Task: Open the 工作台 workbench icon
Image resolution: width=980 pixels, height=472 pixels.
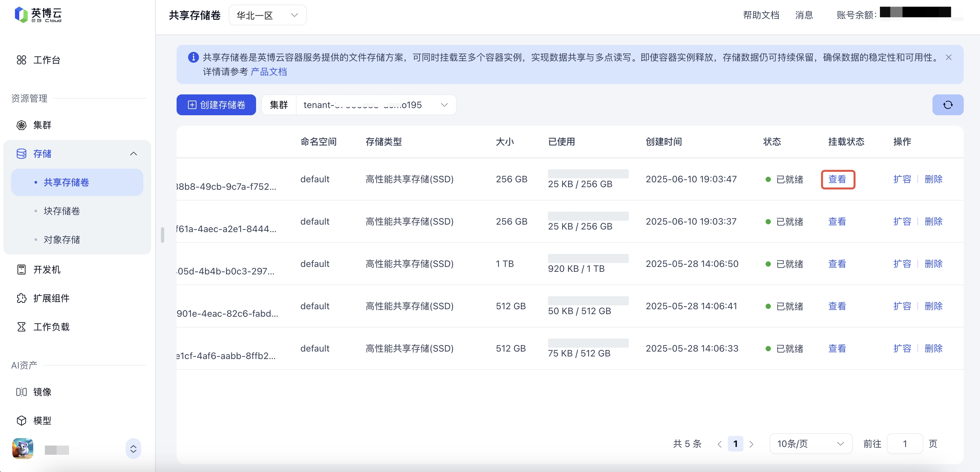Action: point(21,60)
